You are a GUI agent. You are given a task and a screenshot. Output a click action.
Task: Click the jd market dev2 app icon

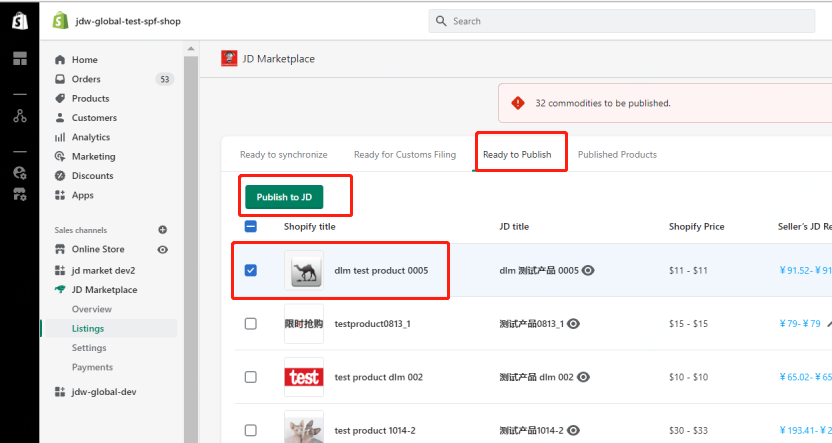point(60,271)
